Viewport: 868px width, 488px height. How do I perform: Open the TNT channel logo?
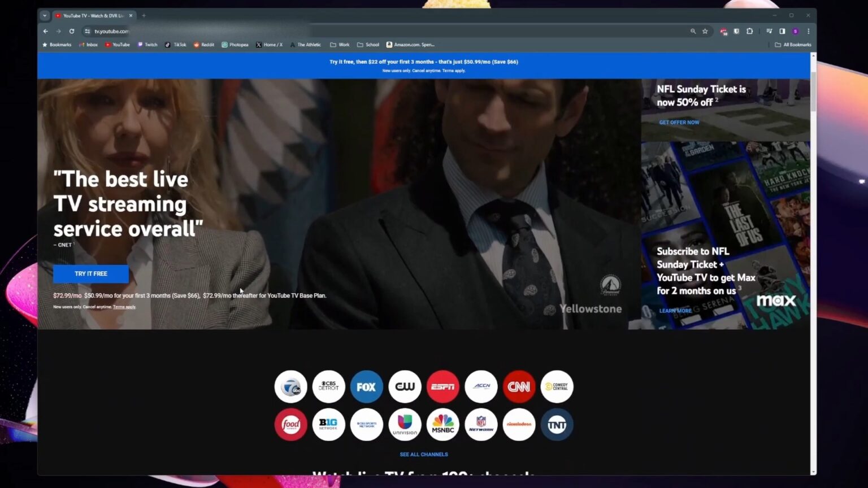click(x=557, y=424)
